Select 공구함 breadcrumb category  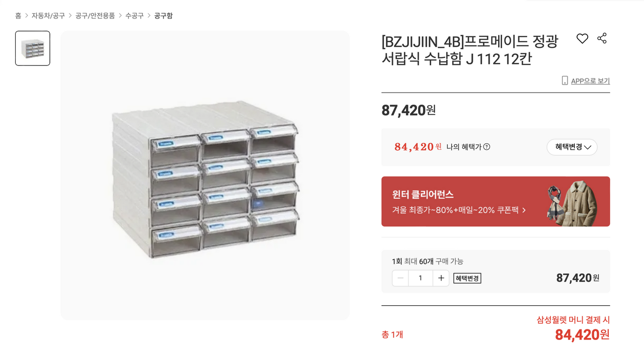[x=164, y=16]
